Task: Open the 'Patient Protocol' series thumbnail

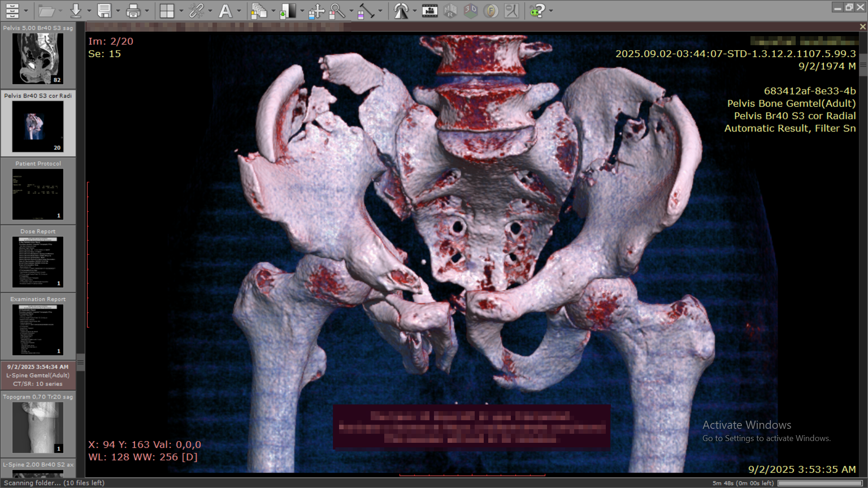Action: pos(38,191)
